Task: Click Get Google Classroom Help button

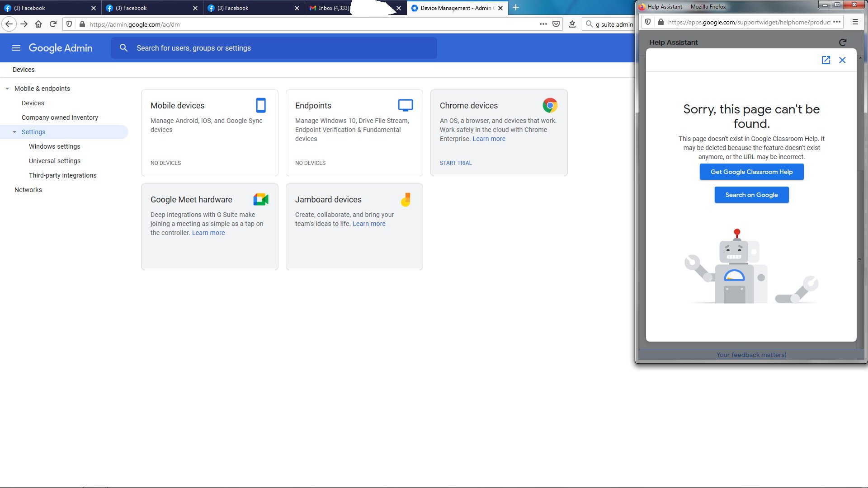Action: 752,172
